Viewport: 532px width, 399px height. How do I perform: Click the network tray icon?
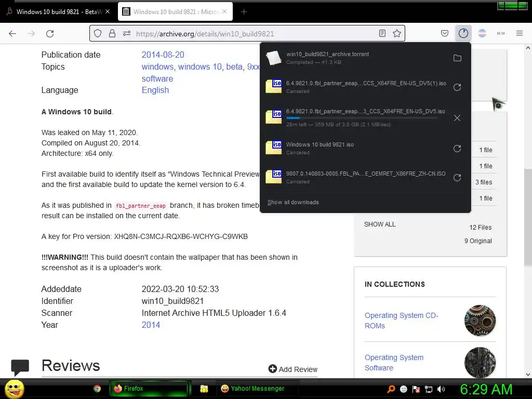click(x=429, y=389)
